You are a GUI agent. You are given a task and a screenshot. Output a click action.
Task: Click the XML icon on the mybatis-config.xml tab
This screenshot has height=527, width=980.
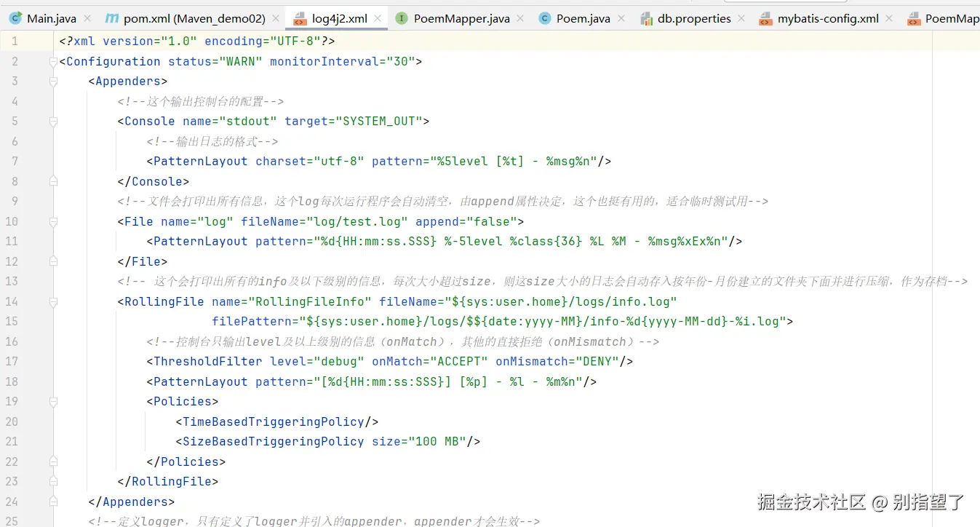765,18
